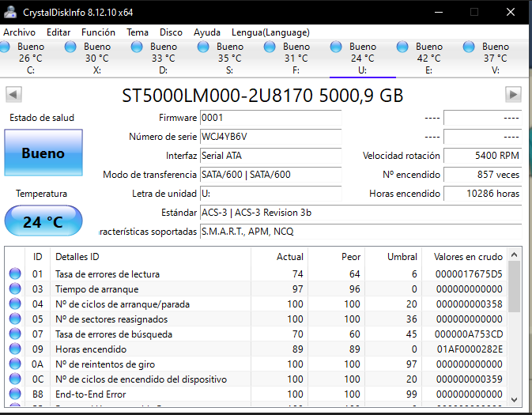Viewport: 532px width, 415px height.
Task: Select the V: drive status orb
Action: coord(469,47)
